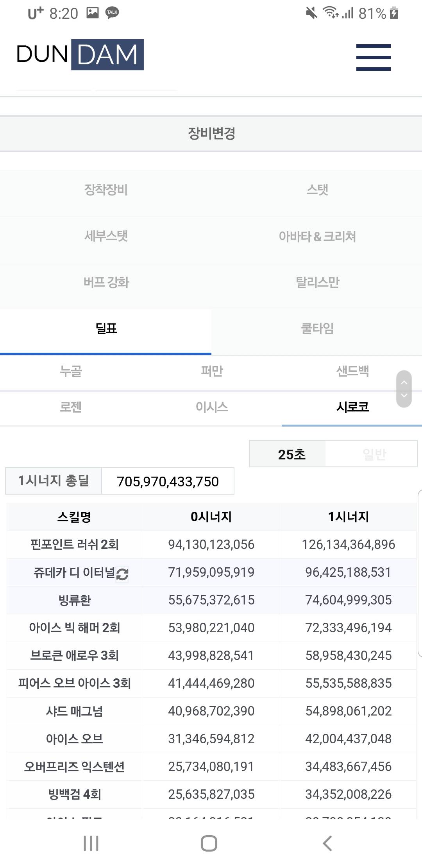Image resolution: width=422 pixels, height=868 pixels.
Task: Click the value 74,604,999,305
Action: coord(349,600)
